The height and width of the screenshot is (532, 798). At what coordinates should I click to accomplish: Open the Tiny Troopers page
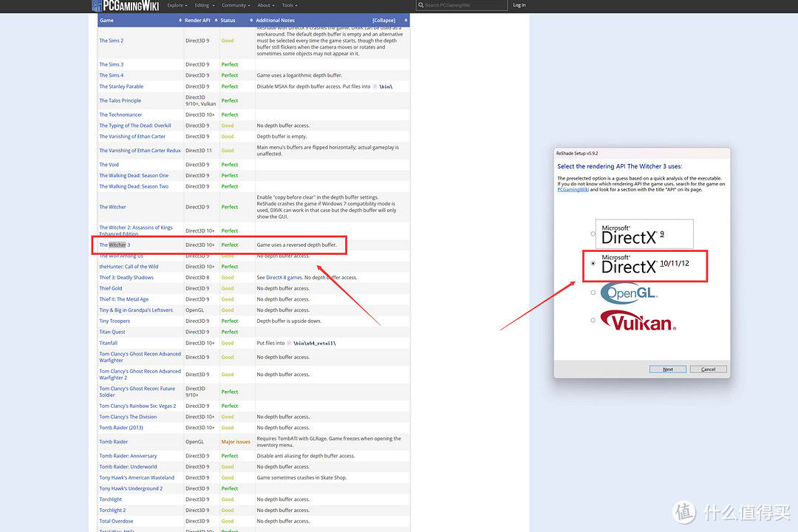115,321
